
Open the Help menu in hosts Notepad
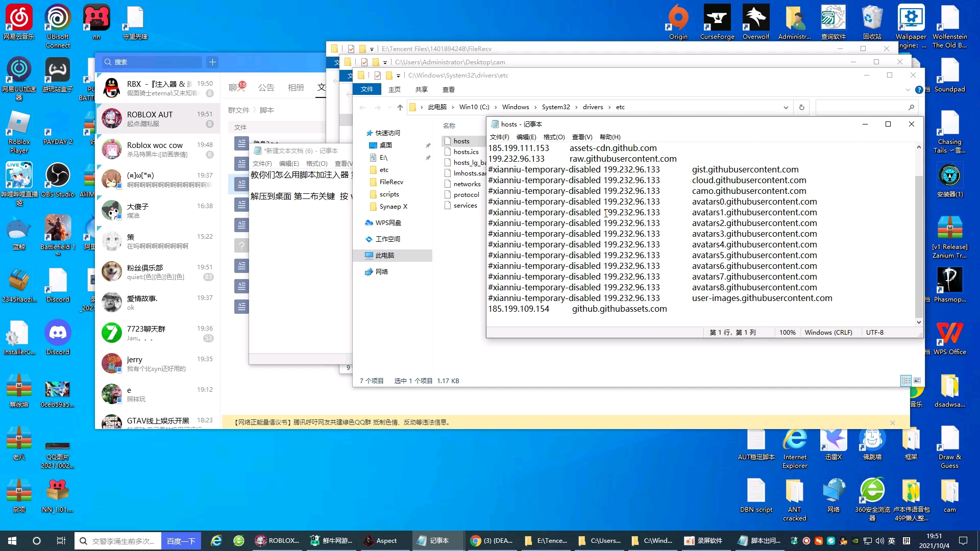(x=610, y=137)
